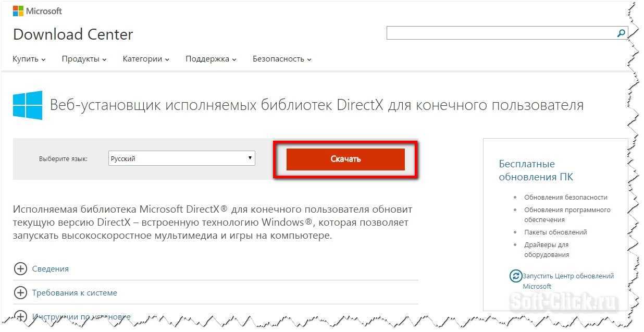644x332 pixels.
Task: Click Запустить Центр обновлений Microsoft link
Action: pos(568,281)
